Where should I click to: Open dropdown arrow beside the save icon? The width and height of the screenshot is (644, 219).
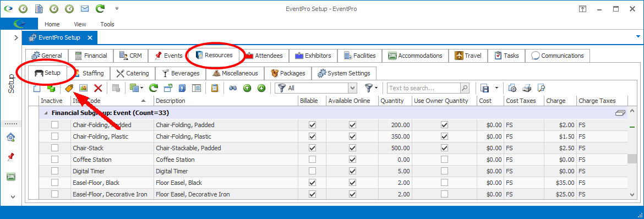coord(496,88)
